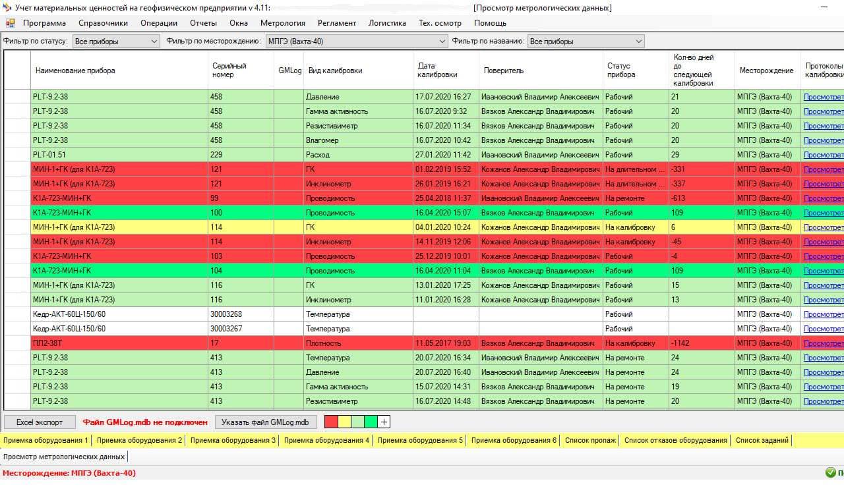Open the Отчеты menu
Screen dimensions: 844x504
click(203, 23)
